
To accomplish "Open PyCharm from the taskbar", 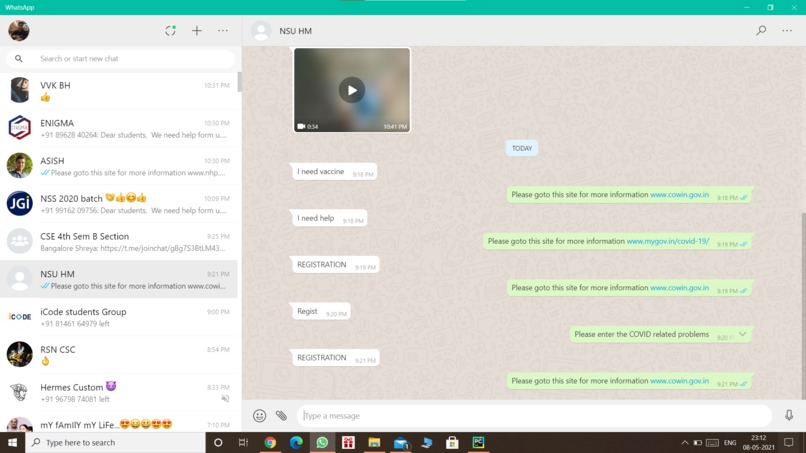I will tap(479, 442).
